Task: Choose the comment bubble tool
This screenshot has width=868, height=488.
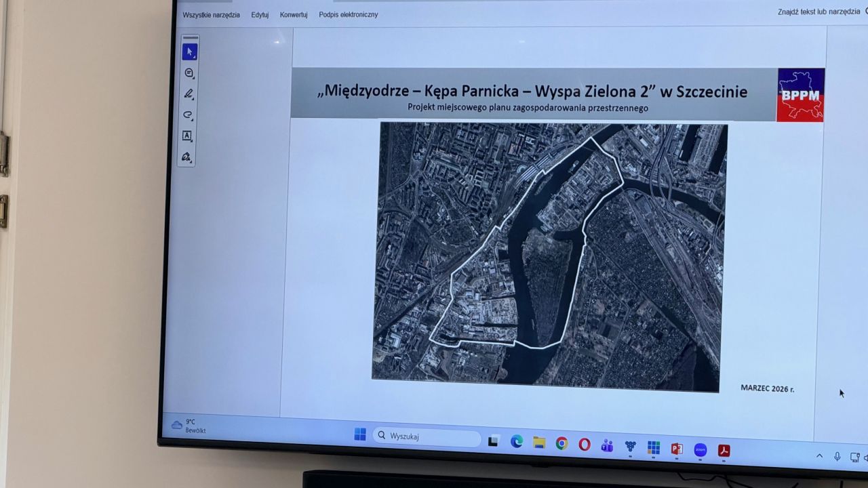Action: [x=189, y=73]
